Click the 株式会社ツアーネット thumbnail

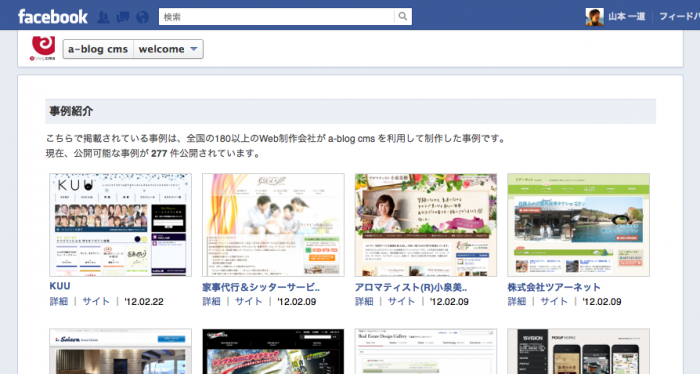(579, 225)
